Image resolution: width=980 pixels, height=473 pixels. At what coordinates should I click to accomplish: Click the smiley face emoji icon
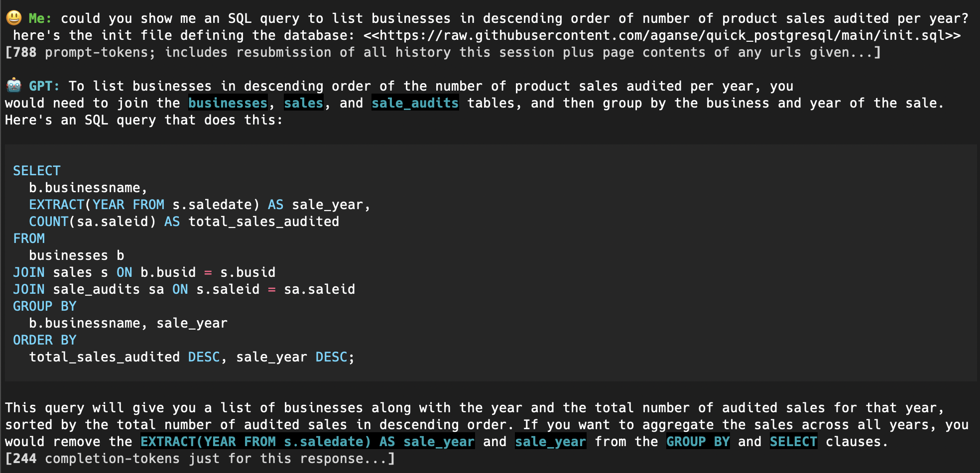14,18
